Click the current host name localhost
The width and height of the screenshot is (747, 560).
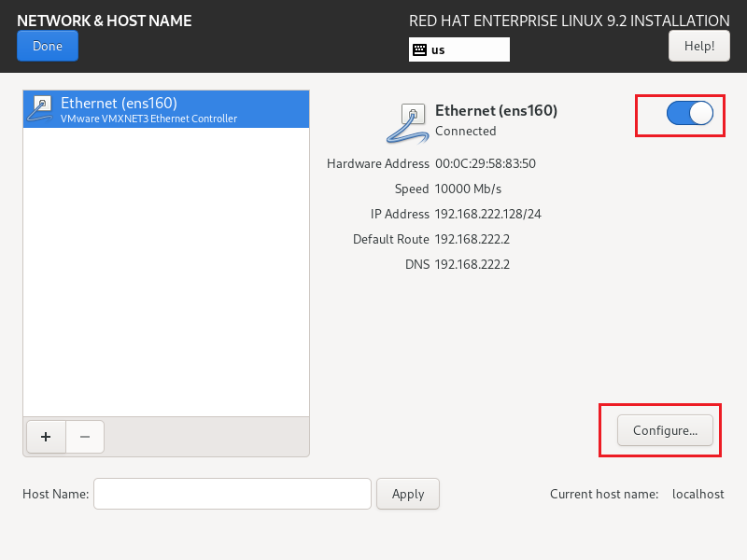pyautogui.click(x=698, y=494)
